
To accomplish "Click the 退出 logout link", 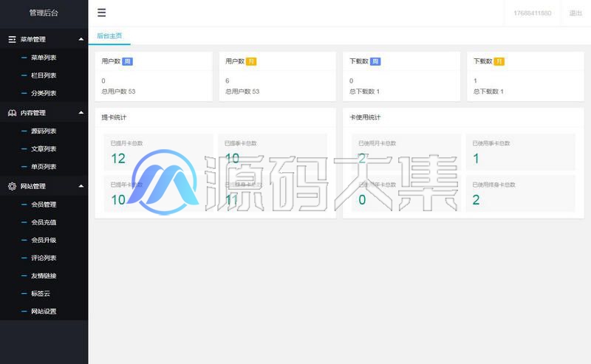I will (x=575, y=13).
